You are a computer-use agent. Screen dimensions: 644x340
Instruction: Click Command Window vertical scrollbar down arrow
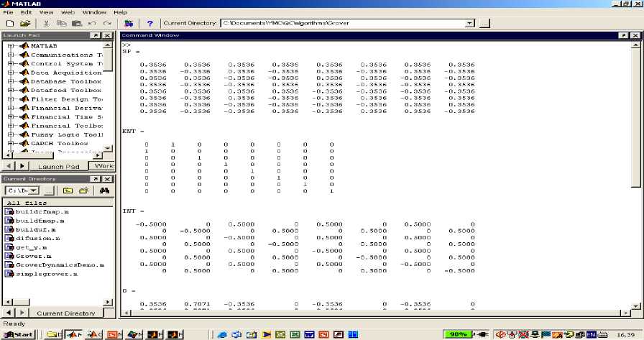635,306
